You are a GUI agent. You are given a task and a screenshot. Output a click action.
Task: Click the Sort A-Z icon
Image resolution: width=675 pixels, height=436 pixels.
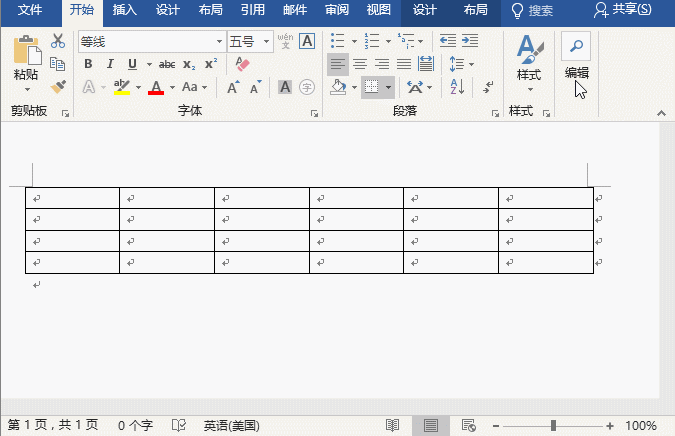457,87
